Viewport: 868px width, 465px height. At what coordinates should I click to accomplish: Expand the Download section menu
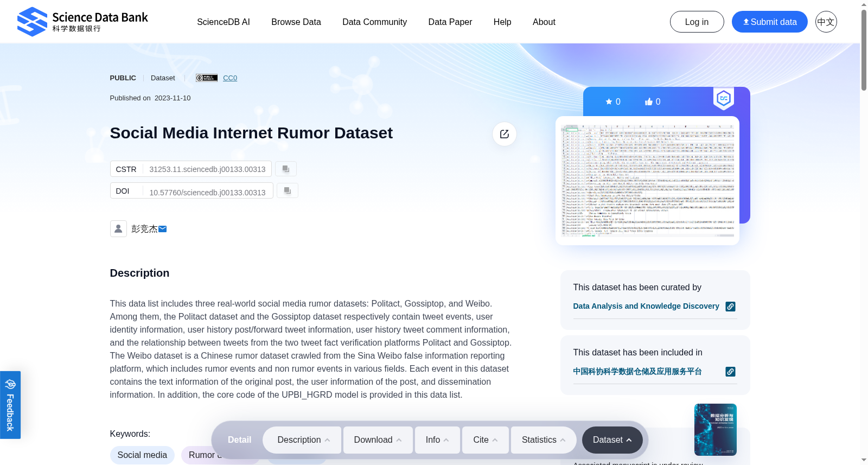tap(378, 440)
